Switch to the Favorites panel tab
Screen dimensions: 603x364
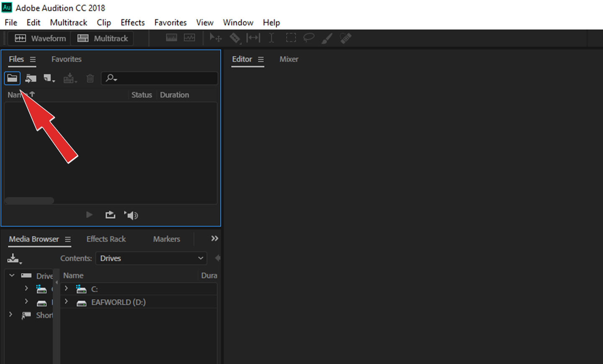[x=67, y=59]
